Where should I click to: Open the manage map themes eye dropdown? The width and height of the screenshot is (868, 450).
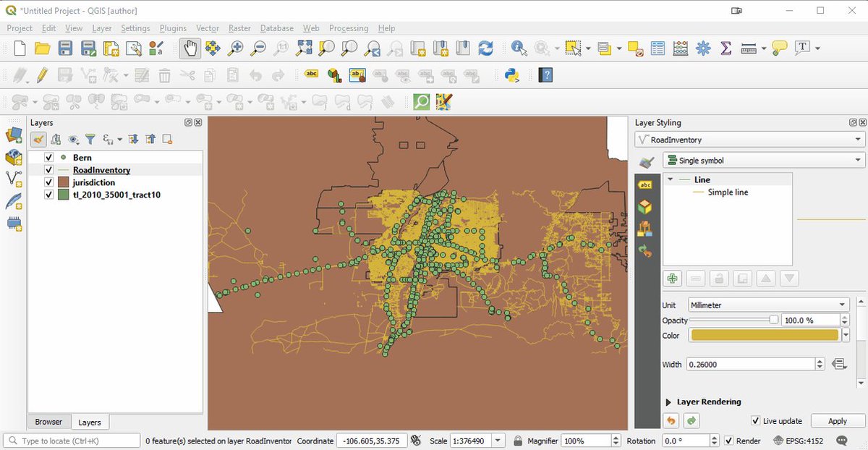point(73,139)
